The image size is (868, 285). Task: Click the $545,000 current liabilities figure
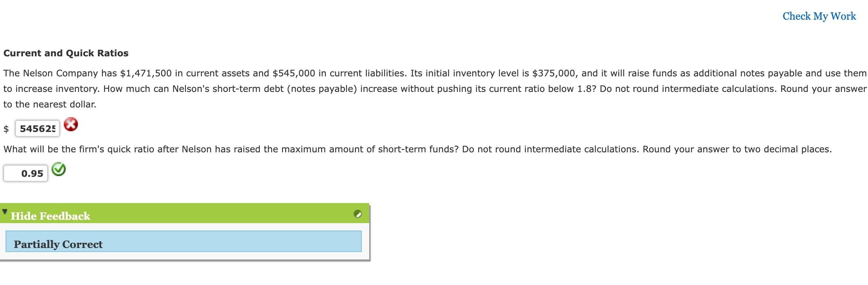click(x=294, y=73)
